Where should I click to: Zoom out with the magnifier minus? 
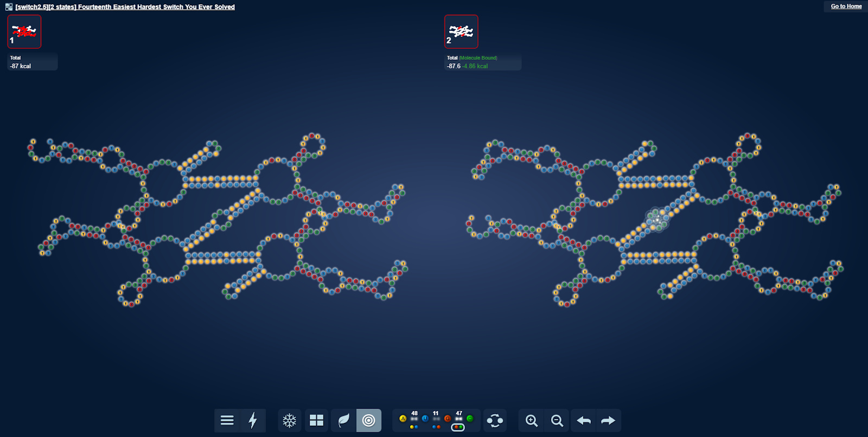point(557,420)
